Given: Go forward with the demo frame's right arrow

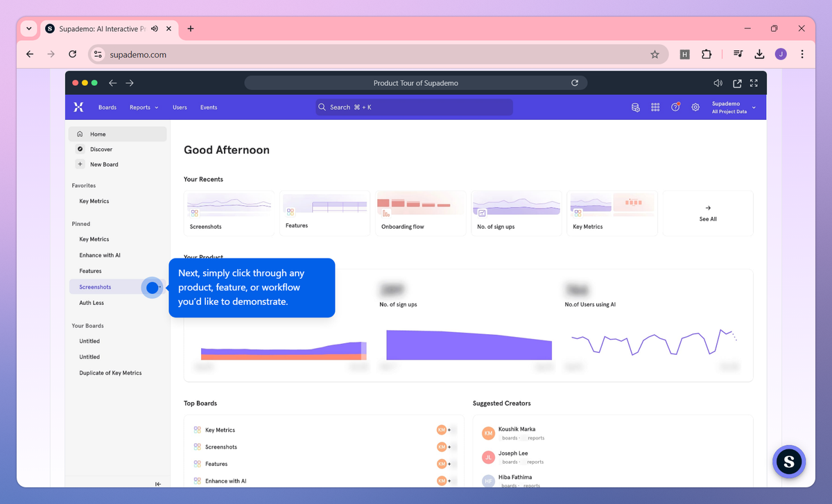Looking at the screenshot, I should tap(130, 83).
